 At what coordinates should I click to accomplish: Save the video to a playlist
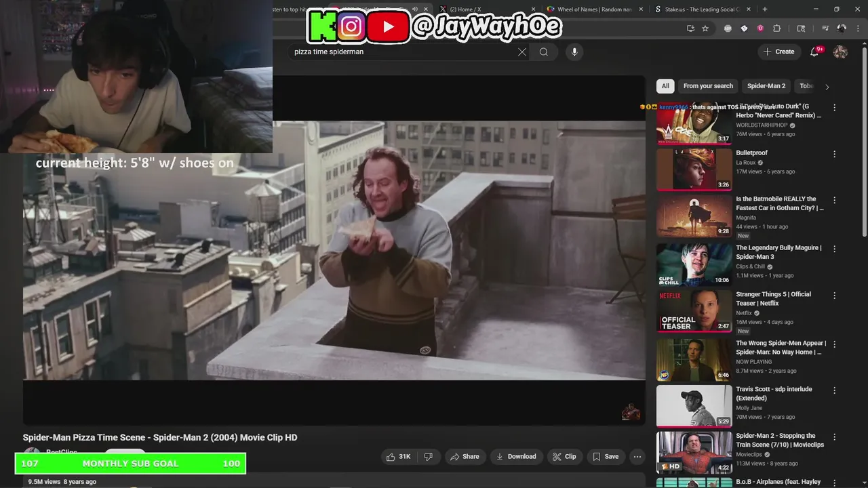point(606,457)
